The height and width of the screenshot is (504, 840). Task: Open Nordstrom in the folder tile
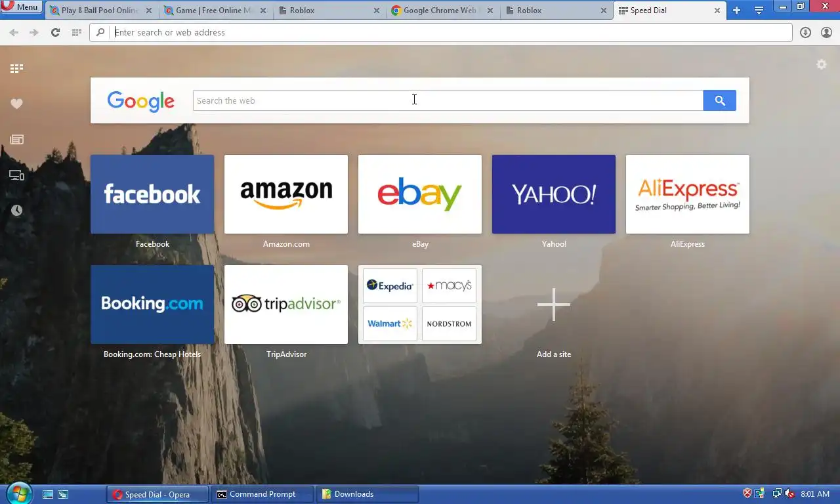point(449,324)
